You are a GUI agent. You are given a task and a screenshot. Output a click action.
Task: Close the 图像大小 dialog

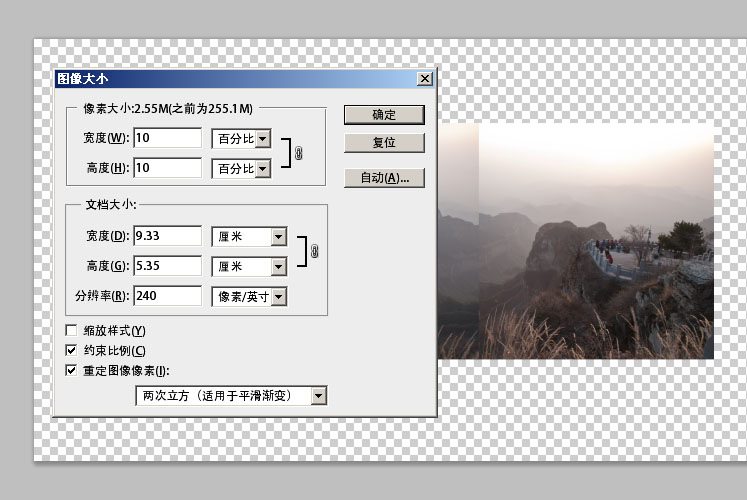click(x=424, y=79)
